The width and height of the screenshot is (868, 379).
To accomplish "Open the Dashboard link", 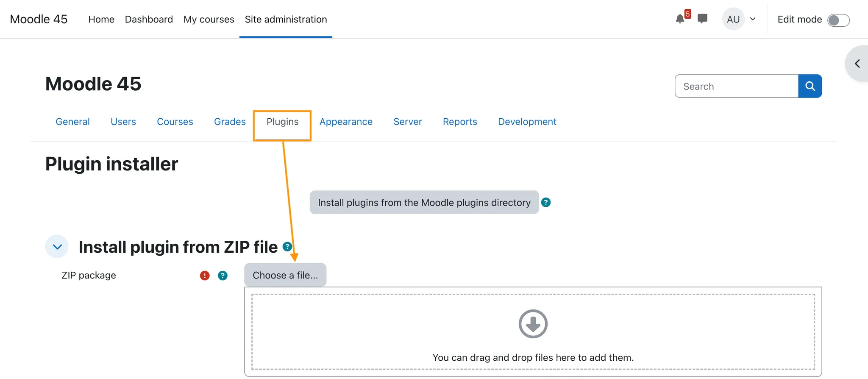I will coord(149,19).
